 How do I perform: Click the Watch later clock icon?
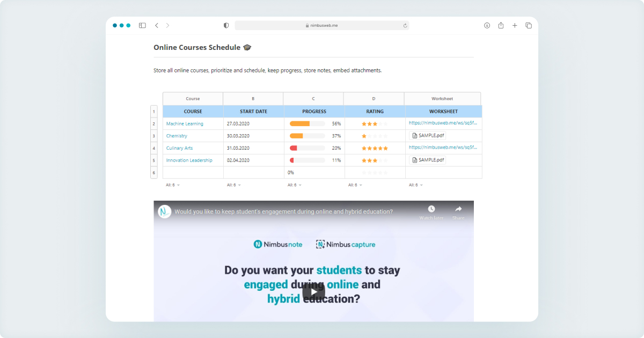[433, 209]
